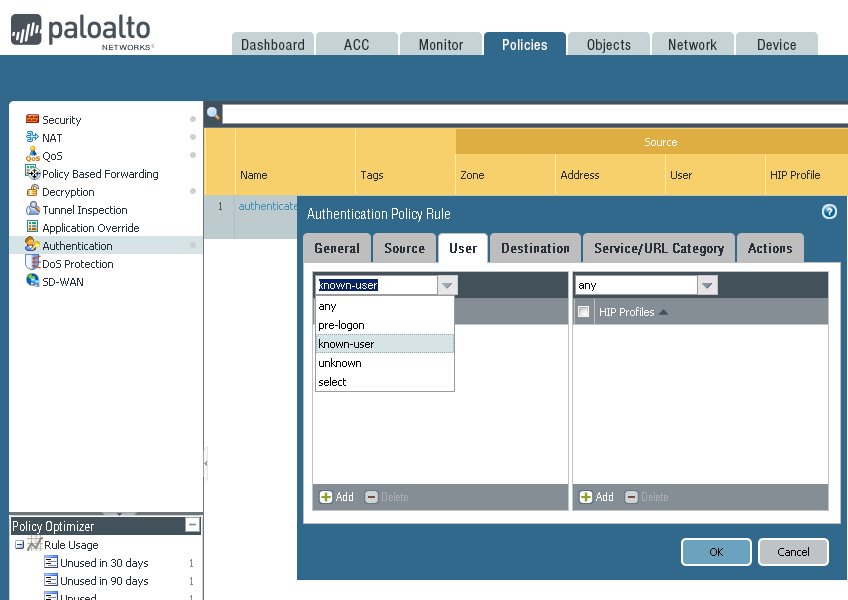This screenshot has height=600, width=848.
Task: Open help using the question mark icon
Action: [828, 212]
